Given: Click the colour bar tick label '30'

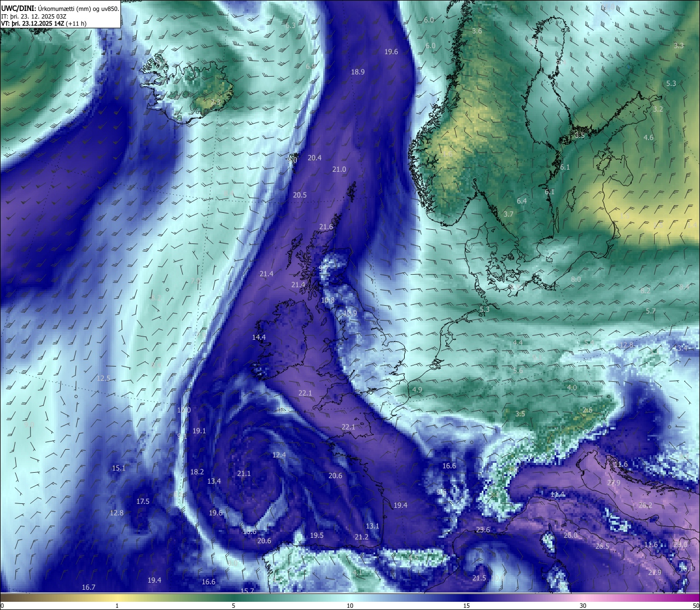Looking at the screenshot, I should coord(583,606).
